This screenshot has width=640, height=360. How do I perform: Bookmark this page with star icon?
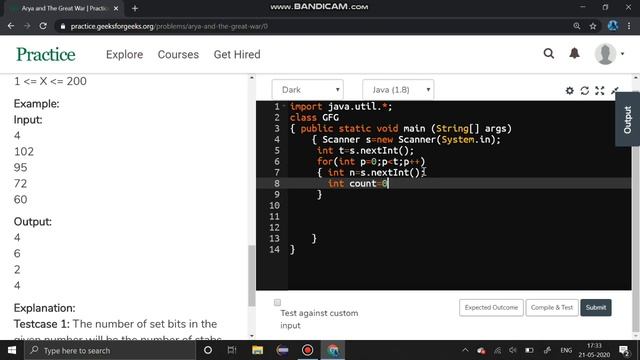pos(593,26)
